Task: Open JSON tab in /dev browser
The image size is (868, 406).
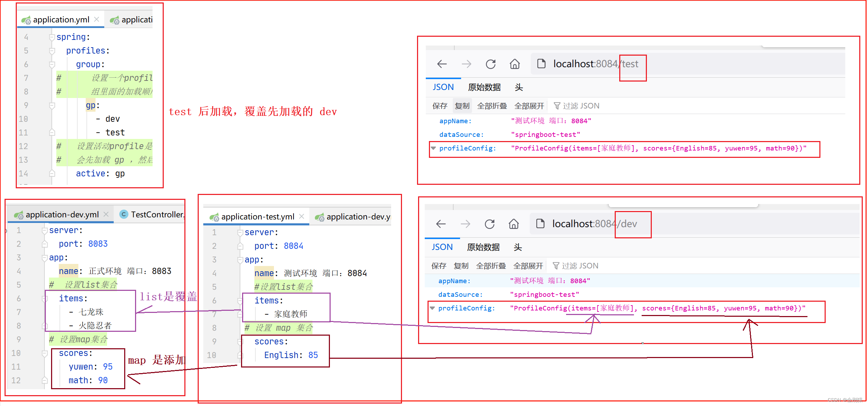Action: 442,247
